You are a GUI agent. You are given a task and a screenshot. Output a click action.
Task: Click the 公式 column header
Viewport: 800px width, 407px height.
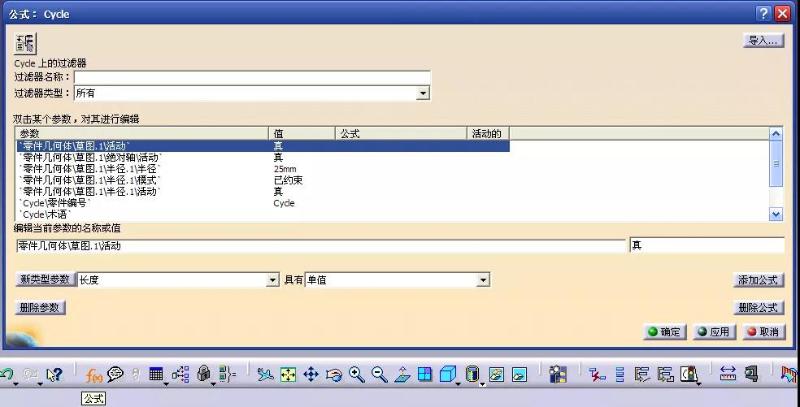(x=400, y=133)
